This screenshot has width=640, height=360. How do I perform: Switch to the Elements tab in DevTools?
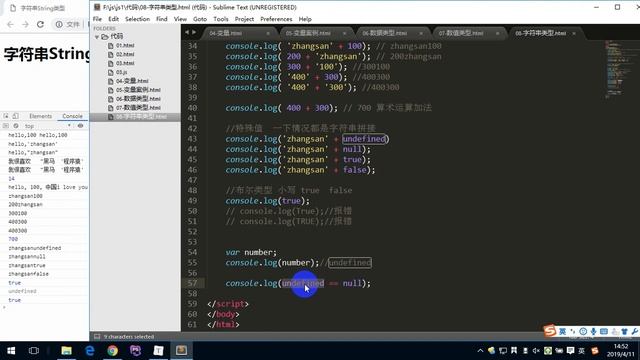pyautogui.click(x=40, y=116)
